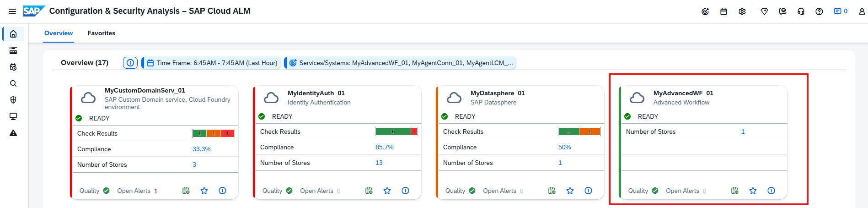Select the Home sidebar icon
868x208 pixels.
13,34
